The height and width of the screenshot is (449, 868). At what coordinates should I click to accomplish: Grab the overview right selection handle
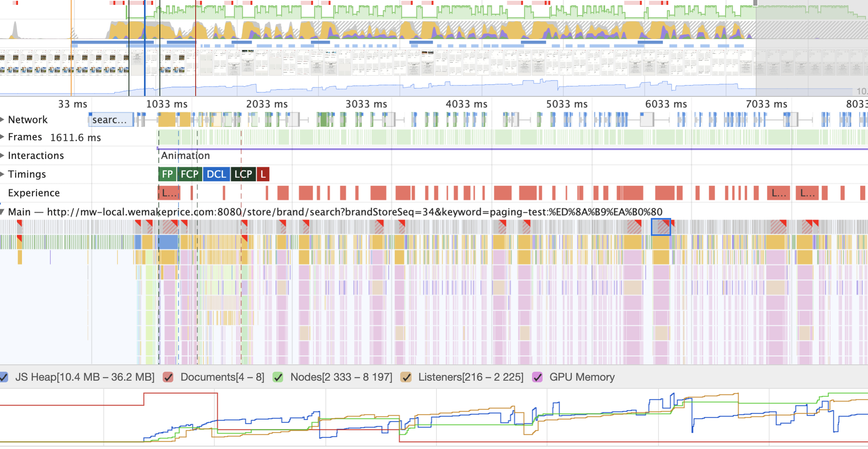pos(755,3)
